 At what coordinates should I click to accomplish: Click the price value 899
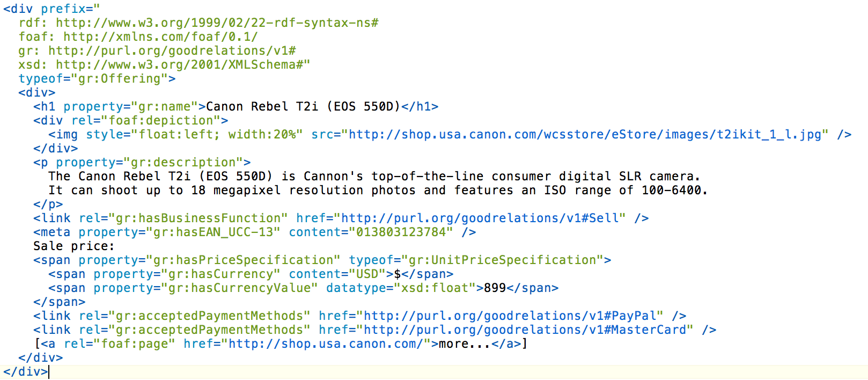[495, 288]
